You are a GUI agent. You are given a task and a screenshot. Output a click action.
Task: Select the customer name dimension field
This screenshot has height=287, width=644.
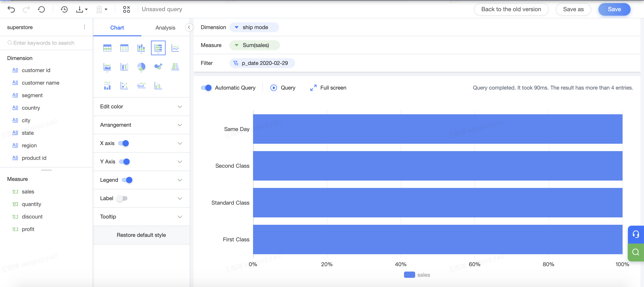click(40, 83)
